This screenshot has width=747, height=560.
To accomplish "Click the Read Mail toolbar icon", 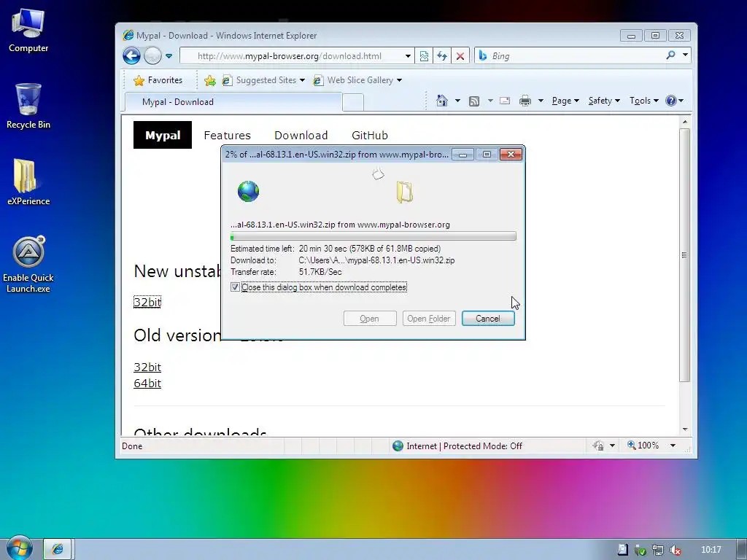I will 505,101.
